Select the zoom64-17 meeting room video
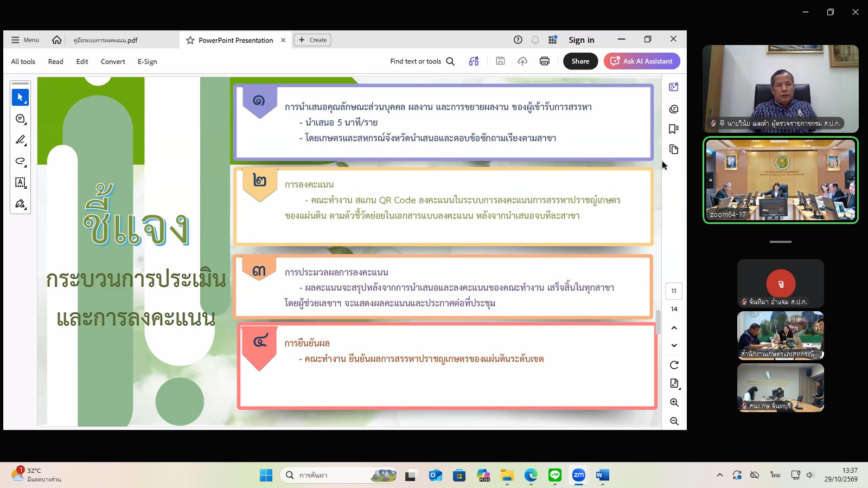 (781, 180)
